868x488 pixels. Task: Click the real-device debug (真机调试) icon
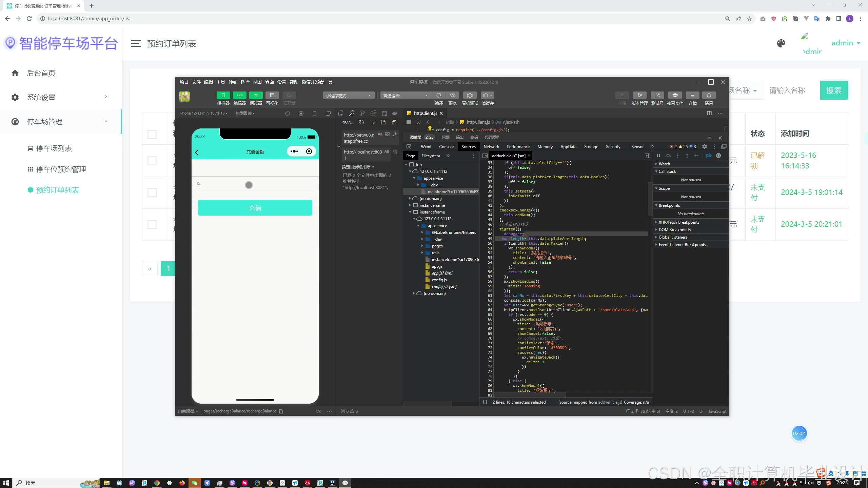pos(470,95)
